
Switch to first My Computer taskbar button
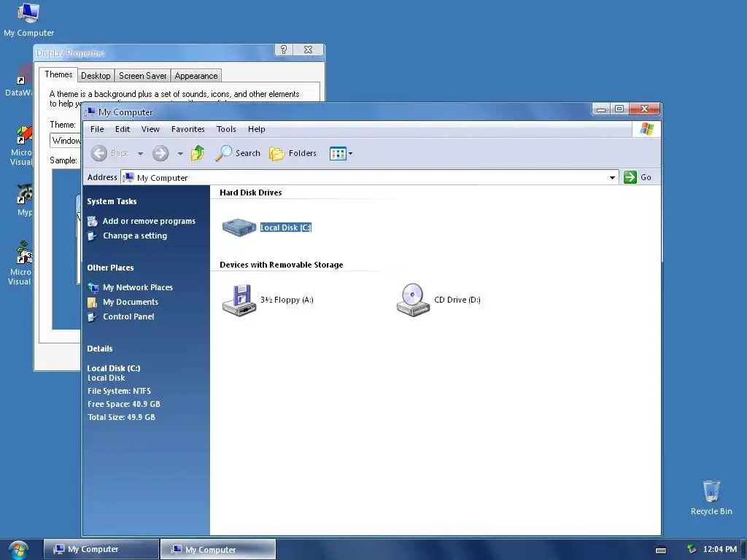(101, 549)
